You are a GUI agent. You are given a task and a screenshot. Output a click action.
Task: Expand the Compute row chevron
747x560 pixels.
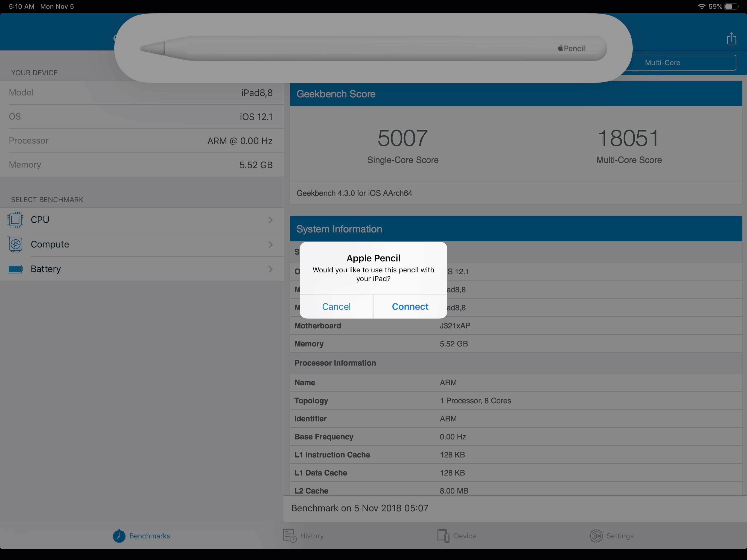[270, 244]
